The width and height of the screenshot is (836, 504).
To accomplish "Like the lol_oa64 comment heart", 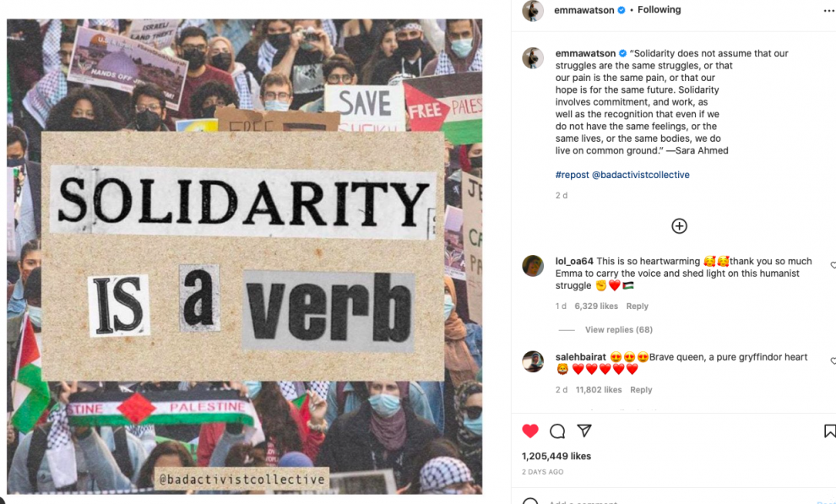I will coord(833,265).
